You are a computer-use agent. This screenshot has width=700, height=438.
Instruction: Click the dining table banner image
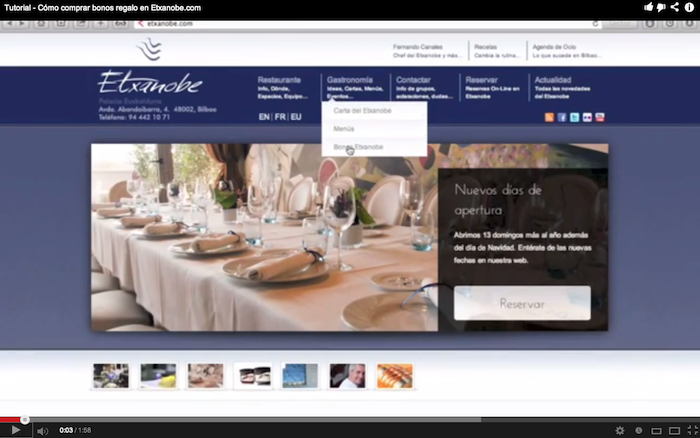coord(264,238)
